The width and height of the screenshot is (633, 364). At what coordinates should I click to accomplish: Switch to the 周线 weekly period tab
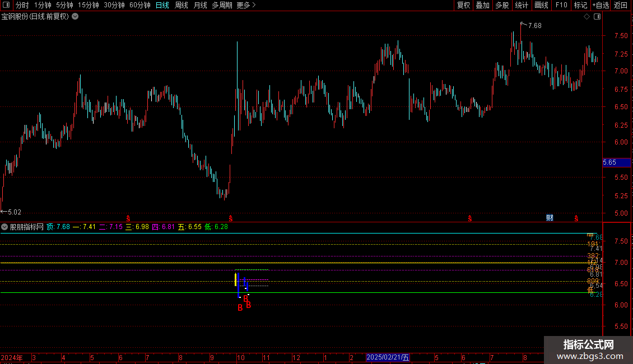(181, 5)
